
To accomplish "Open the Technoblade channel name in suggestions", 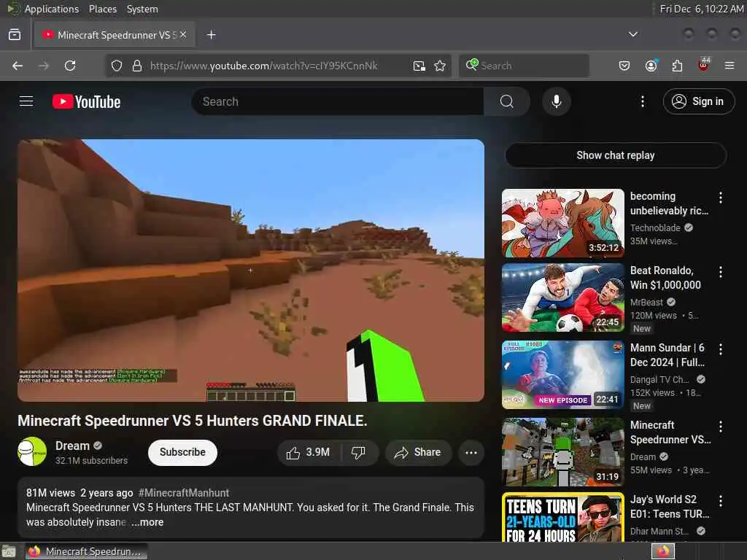I will point(655,228).
